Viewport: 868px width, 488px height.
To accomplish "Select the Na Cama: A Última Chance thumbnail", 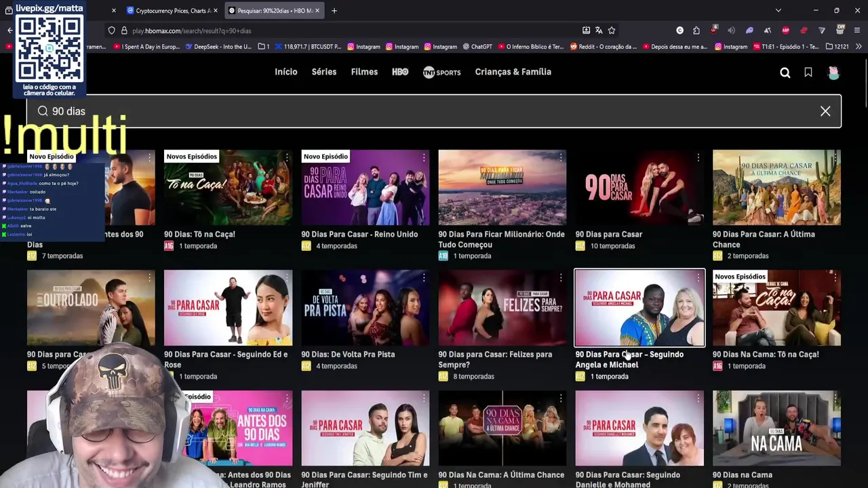I will pyautogui.click(x=502, y=428).
